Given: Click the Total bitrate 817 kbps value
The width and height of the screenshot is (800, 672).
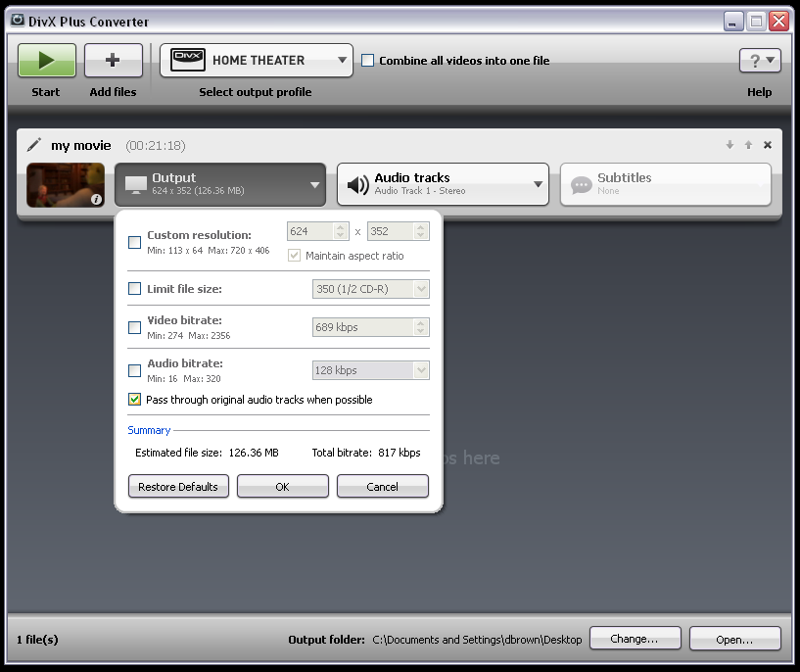Looking at the screenshot, I should click(399, 453).
